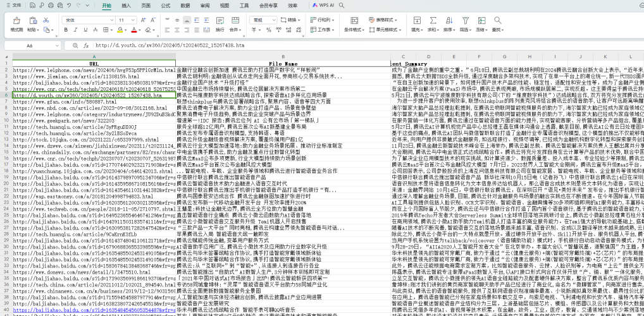Toggle strikethrough formatting
644x316 pixels.
(x=96, y=30)
